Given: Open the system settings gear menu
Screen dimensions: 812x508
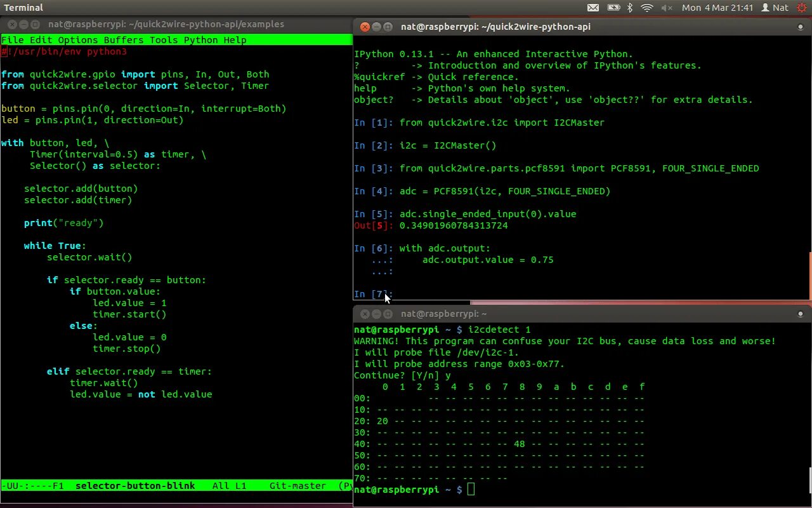Looking at the screenshot, I should (801, 8).
